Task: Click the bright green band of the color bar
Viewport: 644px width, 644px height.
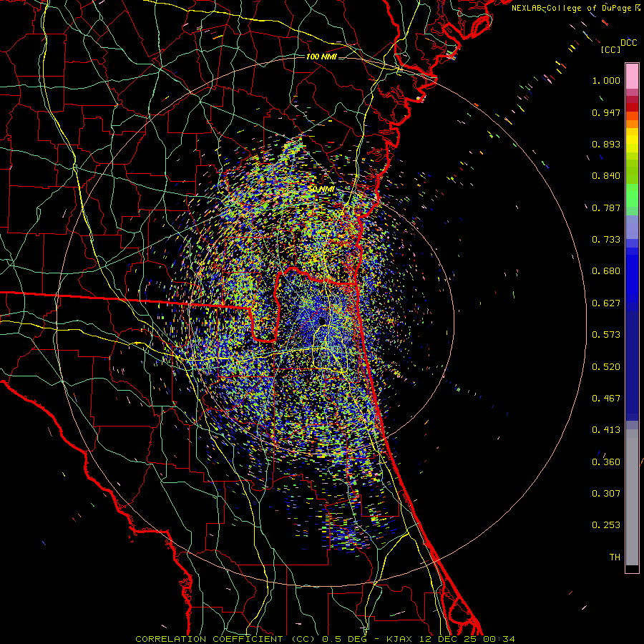Action: [632, 195]
